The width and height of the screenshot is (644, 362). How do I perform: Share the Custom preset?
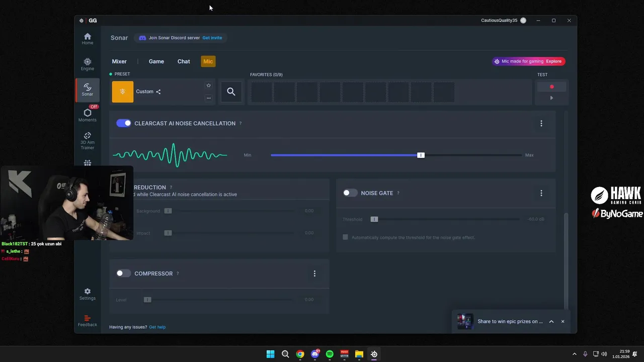[158, 92]
